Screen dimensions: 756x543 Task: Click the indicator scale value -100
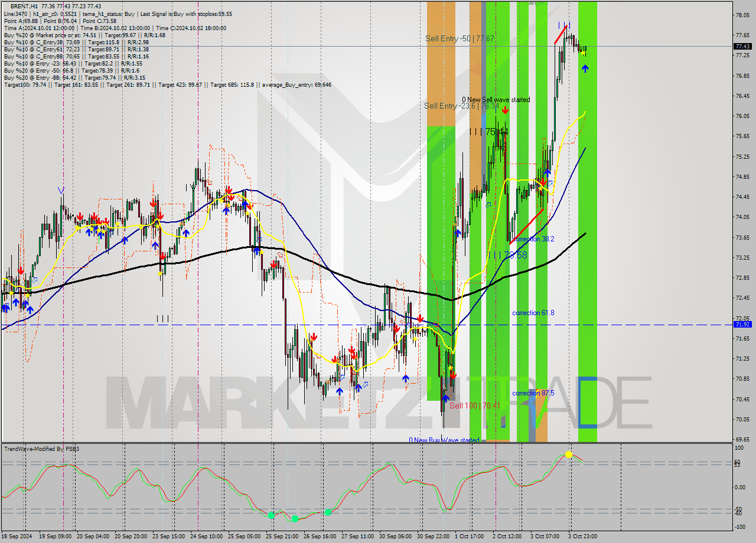pyautogui.click(x=739, y=526)
